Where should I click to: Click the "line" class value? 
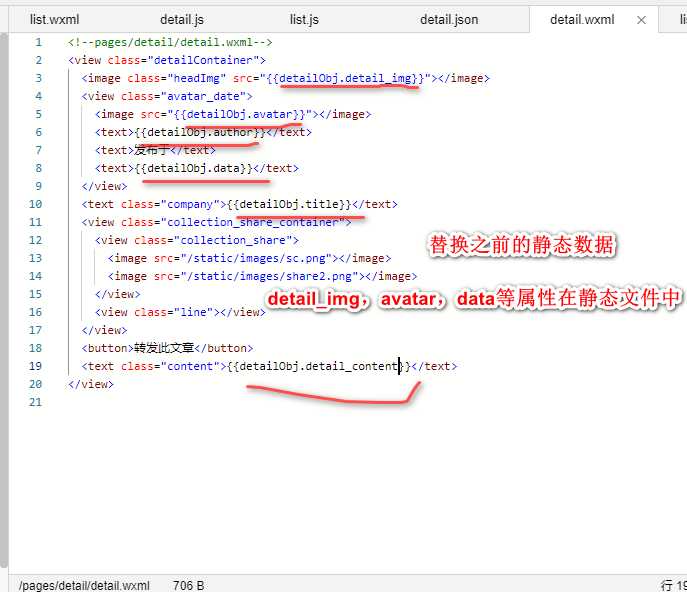tap(194, 312)
